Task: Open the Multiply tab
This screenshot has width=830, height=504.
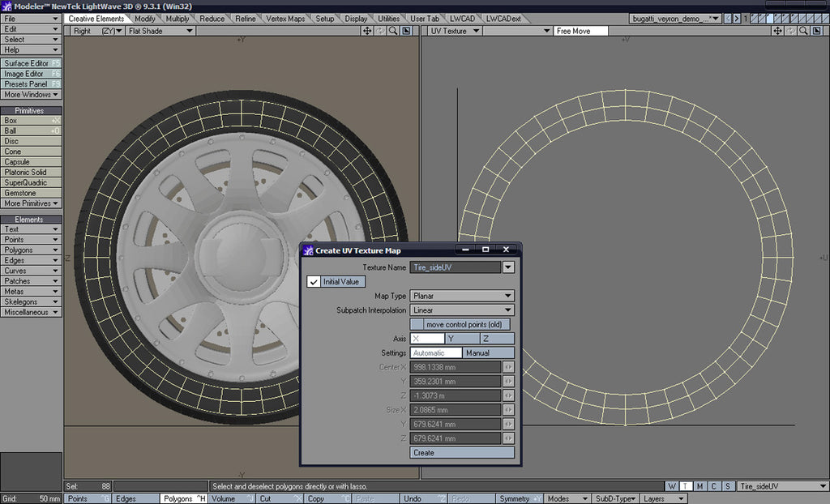Action: [177, 18]
